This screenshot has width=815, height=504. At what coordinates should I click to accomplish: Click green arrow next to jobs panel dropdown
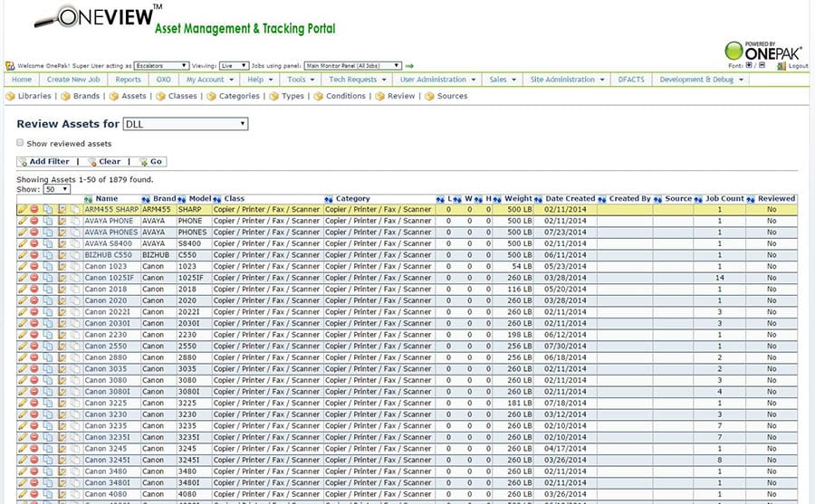point(409,66)
